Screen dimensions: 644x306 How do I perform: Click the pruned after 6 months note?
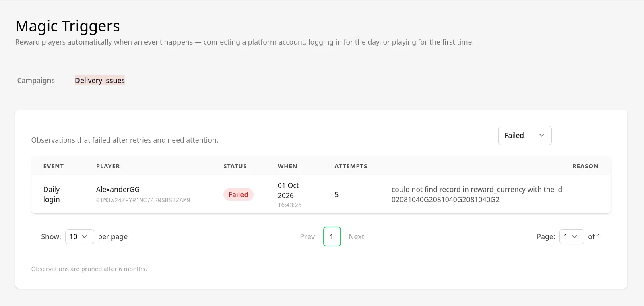(89, 269)
